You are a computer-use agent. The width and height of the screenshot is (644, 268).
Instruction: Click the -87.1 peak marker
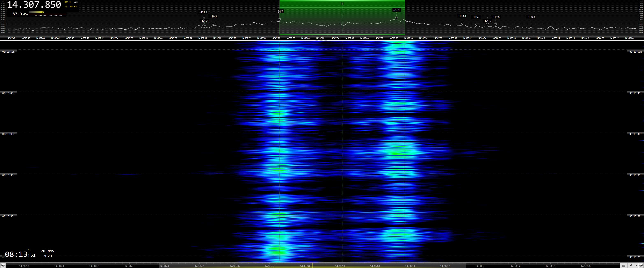pyautogui.click(x=397, y=10)
